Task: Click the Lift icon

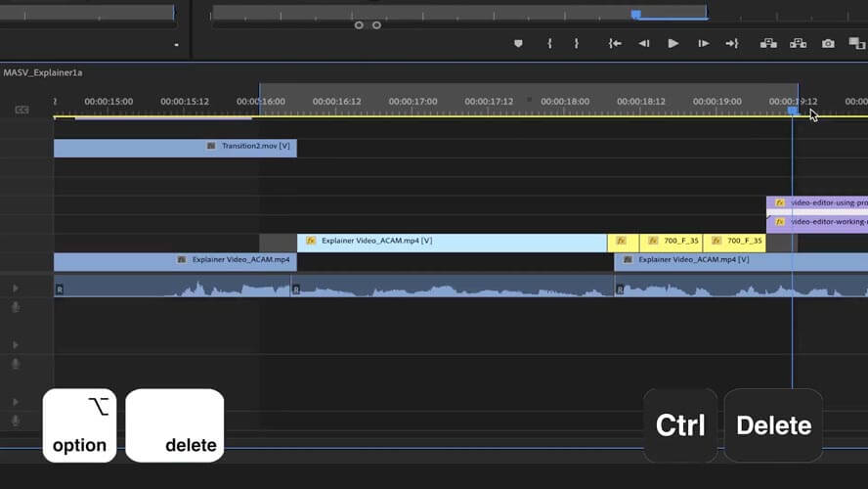Action: 768,43
